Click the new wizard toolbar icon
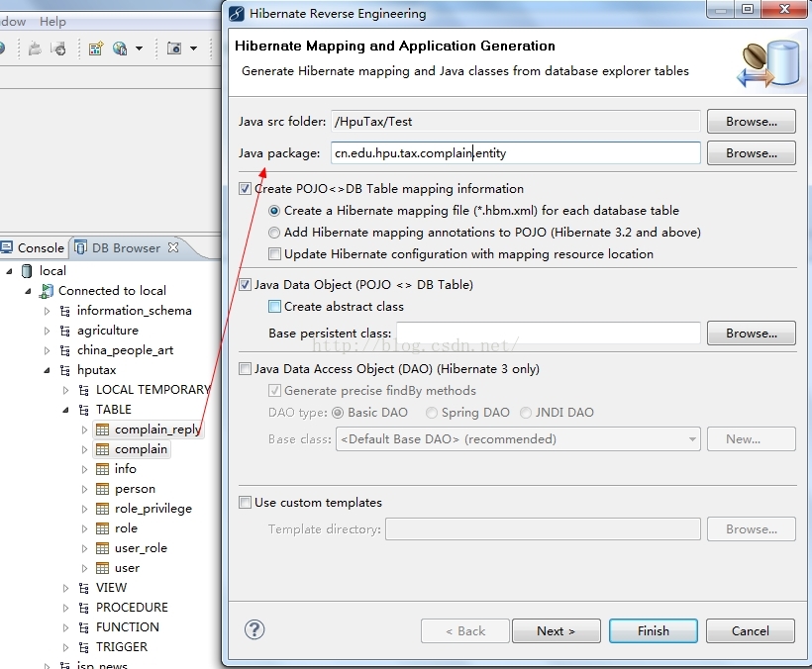This screenshot has height=669, width=812. tap(96, 48)
